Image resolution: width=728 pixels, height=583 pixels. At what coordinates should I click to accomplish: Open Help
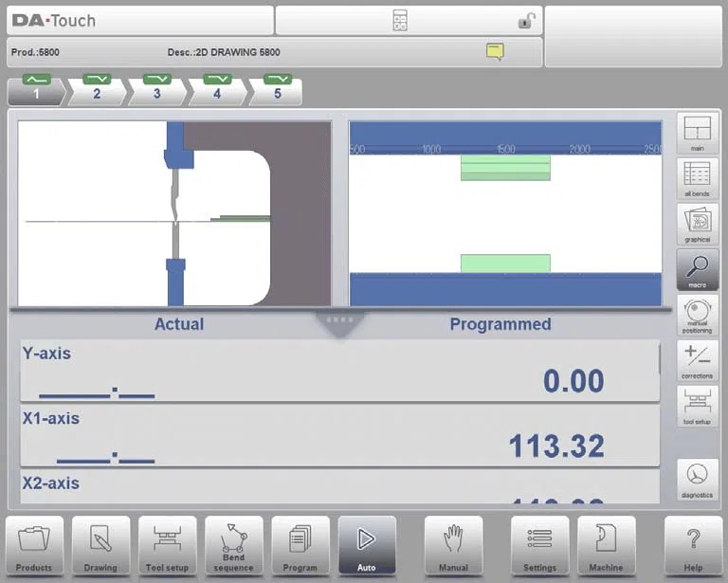click(x=693, y=545)
